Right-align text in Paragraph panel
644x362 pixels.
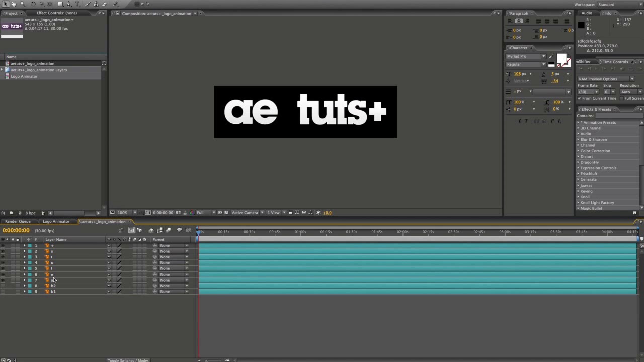527,21
